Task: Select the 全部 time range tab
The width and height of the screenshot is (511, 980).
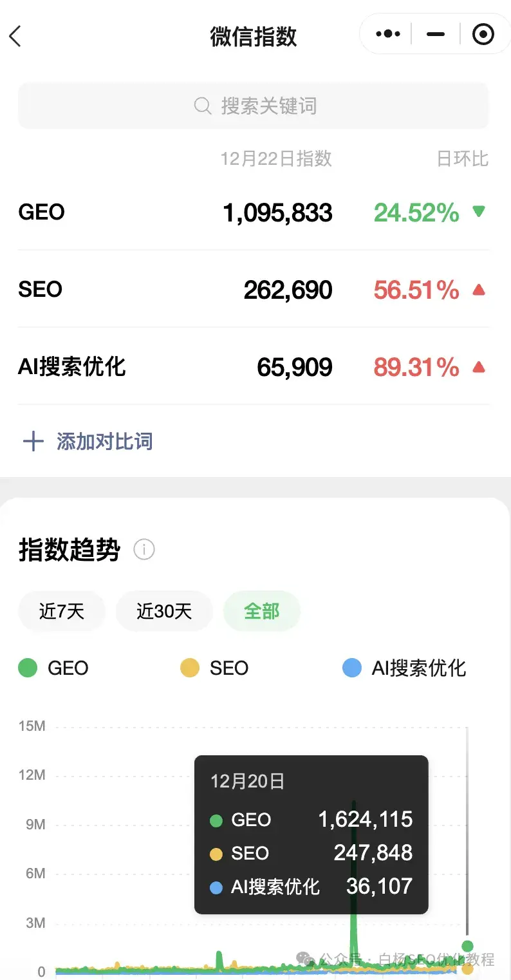Action: [x=261, y=610]
